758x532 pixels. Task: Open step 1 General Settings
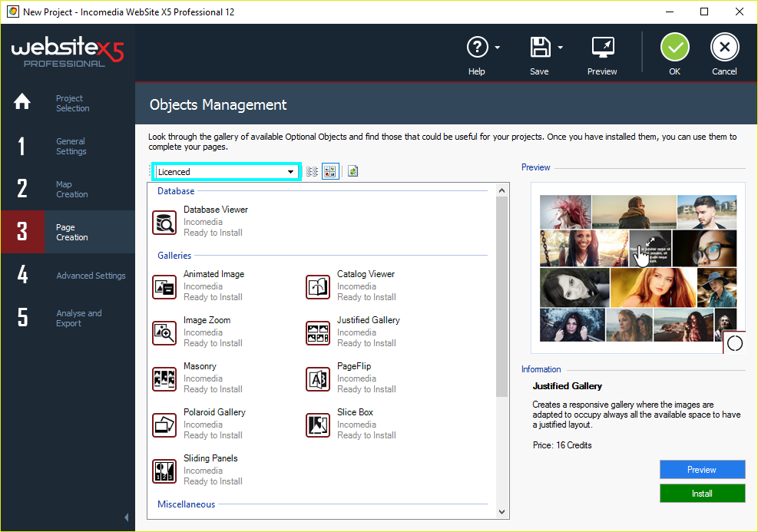click(x=68, y=146)
